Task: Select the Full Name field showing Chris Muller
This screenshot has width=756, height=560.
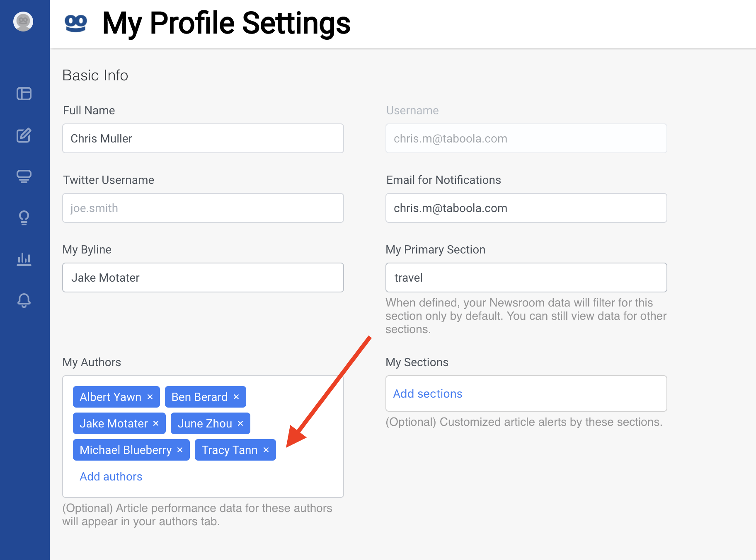Action: pyautogui.click(x=203, y=138)
